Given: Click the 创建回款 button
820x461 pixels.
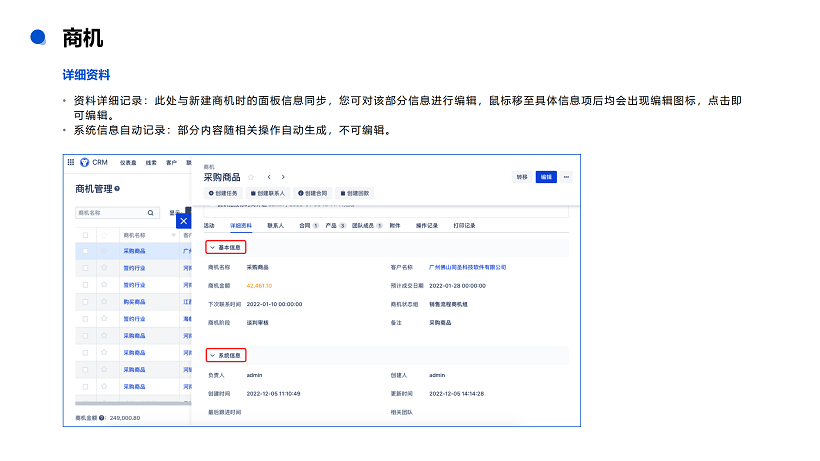Looking at the screenshot, I should [x=355, y=193].
